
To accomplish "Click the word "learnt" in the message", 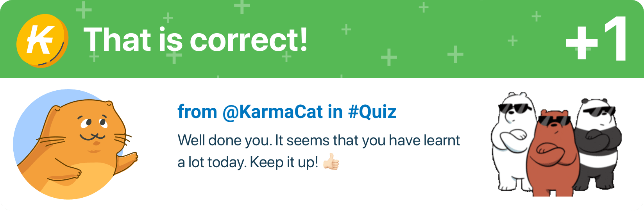I will pyautogui.click(x=442, y=140).
